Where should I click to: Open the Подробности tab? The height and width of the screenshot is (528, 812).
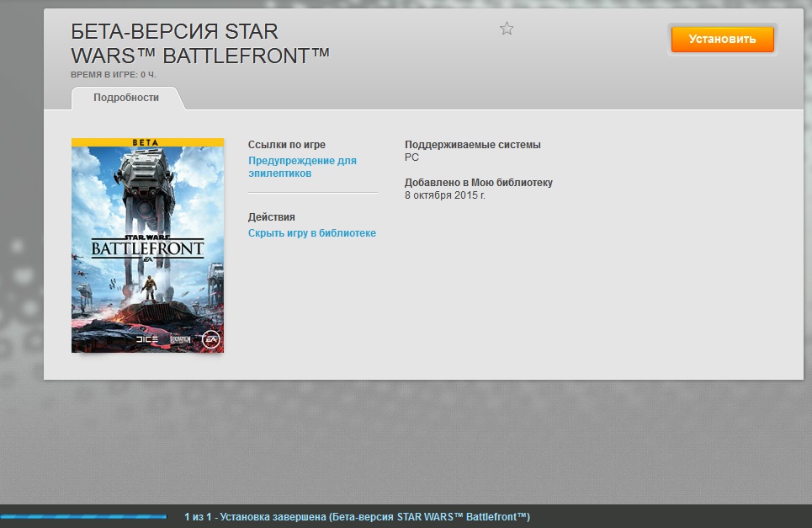pos(126,98)
